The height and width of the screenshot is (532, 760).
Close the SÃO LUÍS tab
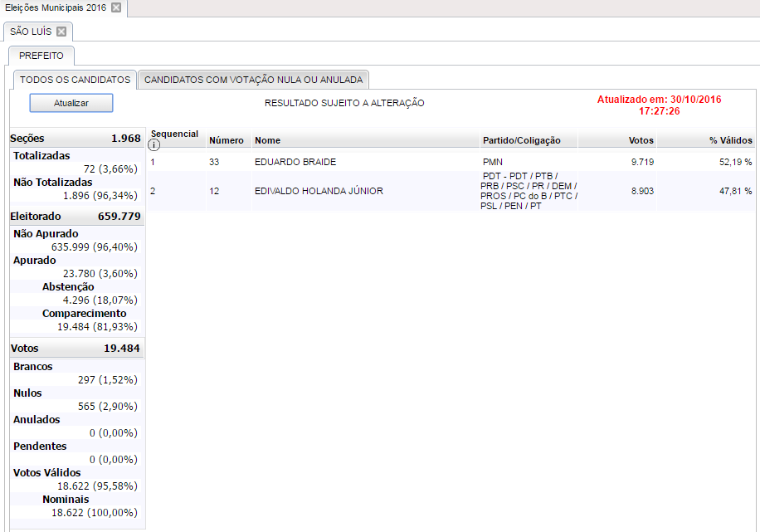(61, 32)
